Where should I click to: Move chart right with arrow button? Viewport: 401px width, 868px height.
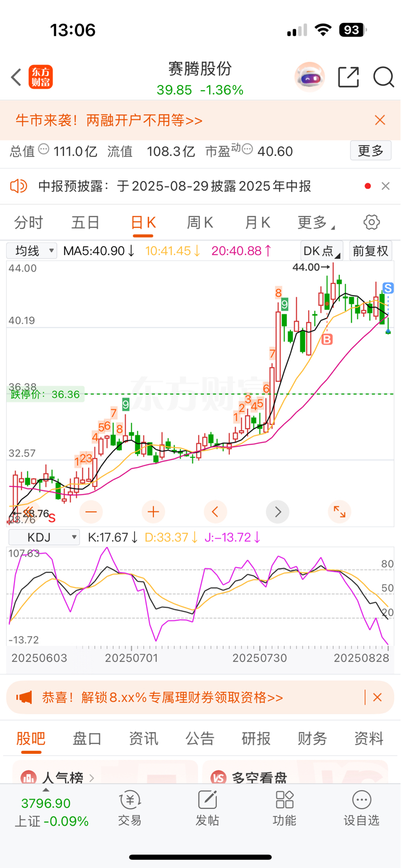(277, 512)
